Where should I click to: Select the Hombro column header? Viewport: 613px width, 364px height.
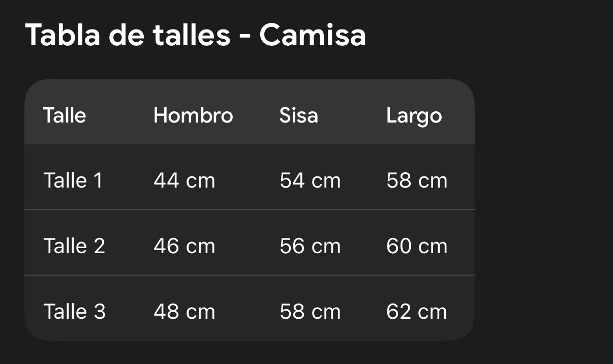coord(193,115)
